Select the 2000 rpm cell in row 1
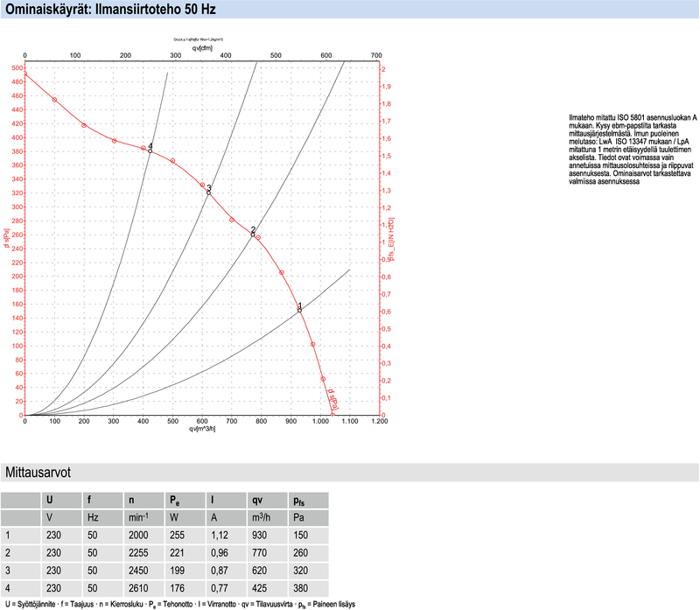Viewport: 700px width, 610px height. tap(138, 534)
